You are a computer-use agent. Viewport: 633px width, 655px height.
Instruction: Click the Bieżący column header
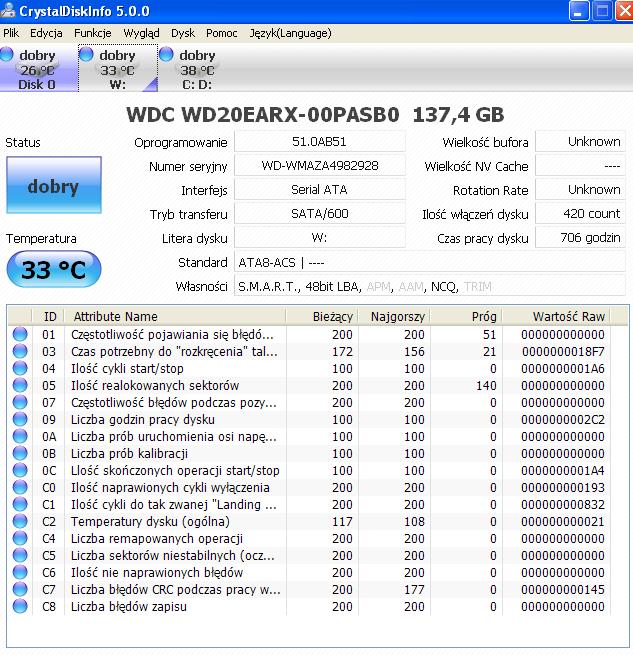[x=322, y=316]
